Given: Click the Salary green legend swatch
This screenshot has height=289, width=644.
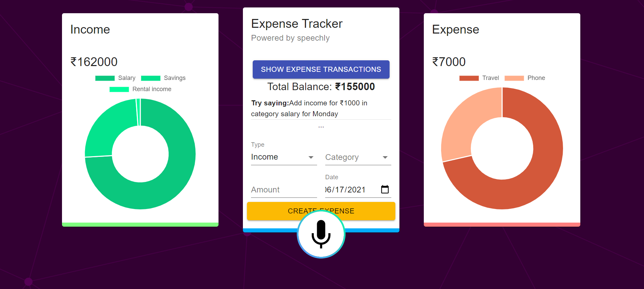Looking at the screenshot, I should tap(105, 78).
